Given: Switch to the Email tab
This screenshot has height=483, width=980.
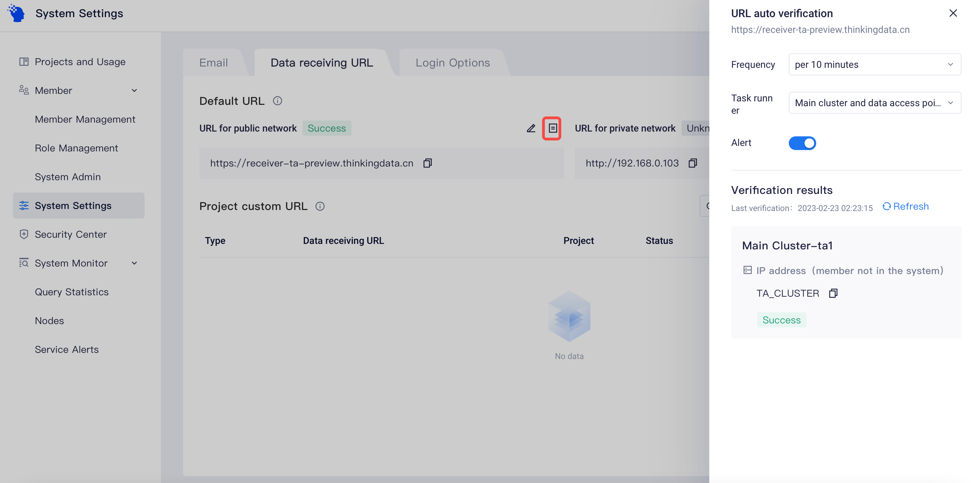Looking at the screenshot, I should tap(214, 63).
